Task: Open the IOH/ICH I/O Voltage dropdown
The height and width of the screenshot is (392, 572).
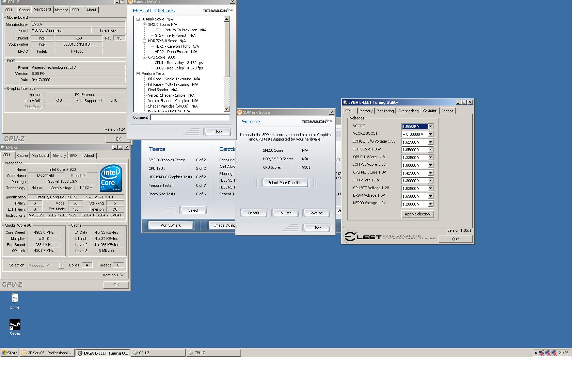Action: point(430,142)
